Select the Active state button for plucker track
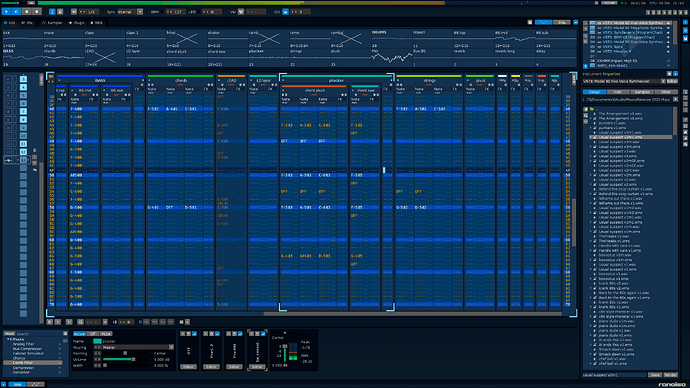 click(x=79, y=334)
